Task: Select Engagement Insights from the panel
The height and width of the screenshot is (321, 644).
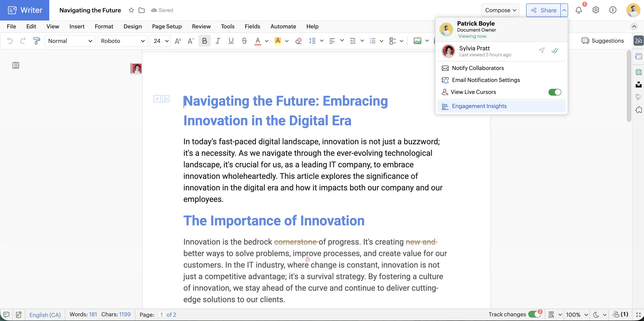Action: [x=479, y=106]
